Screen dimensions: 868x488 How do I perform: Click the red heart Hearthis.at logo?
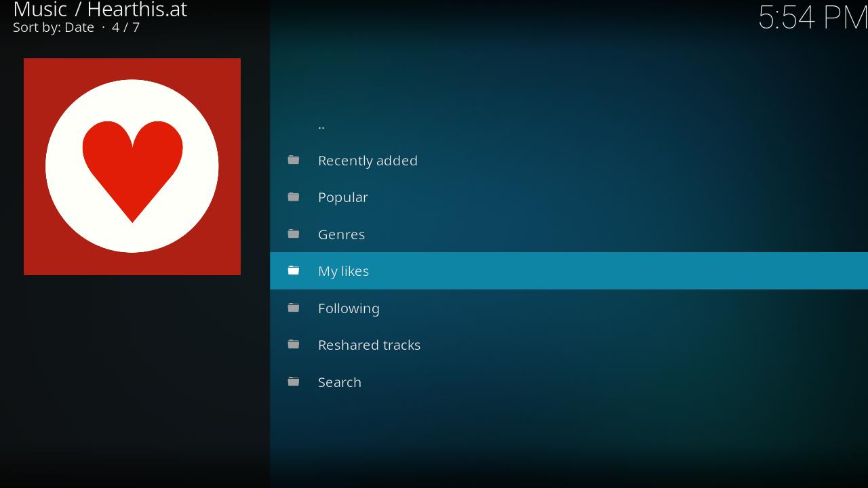[132, 167]
